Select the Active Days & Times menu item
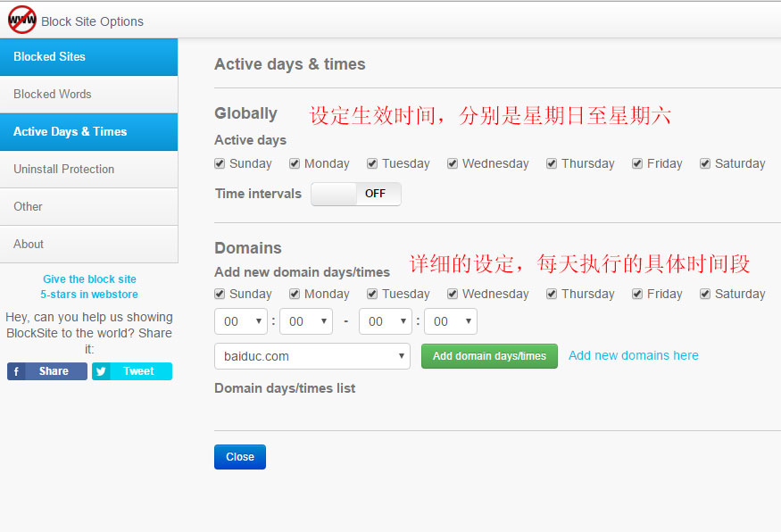781x532 pixels. tap(88, 131)
